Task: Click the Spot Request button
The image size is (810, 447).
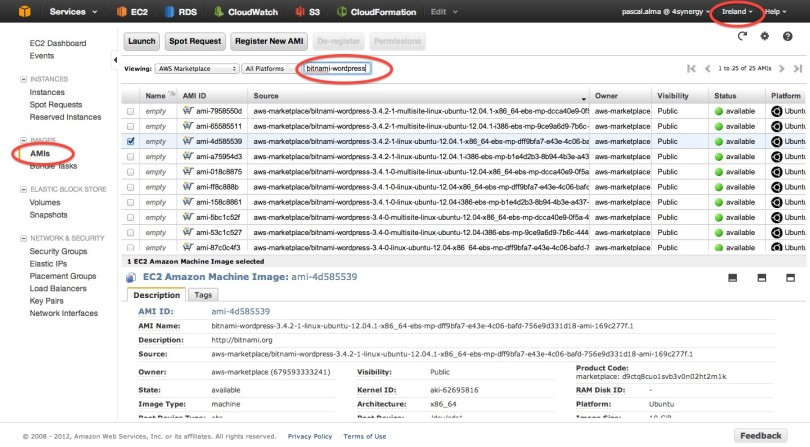Action: (x=195, y=41)
